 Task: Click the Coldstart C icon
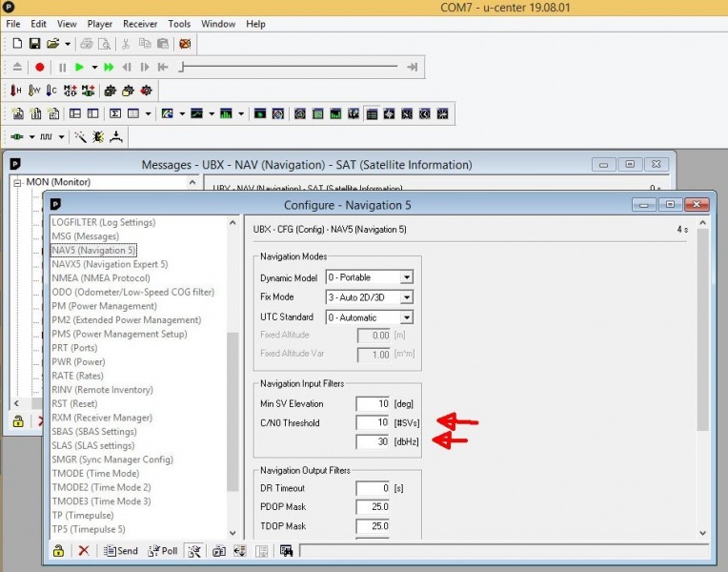51,91
